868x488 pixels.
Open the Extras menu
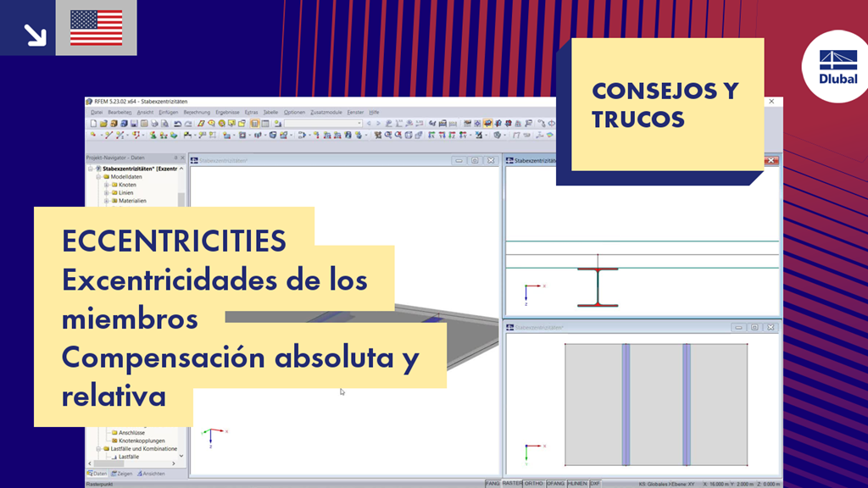click(251, 113)
